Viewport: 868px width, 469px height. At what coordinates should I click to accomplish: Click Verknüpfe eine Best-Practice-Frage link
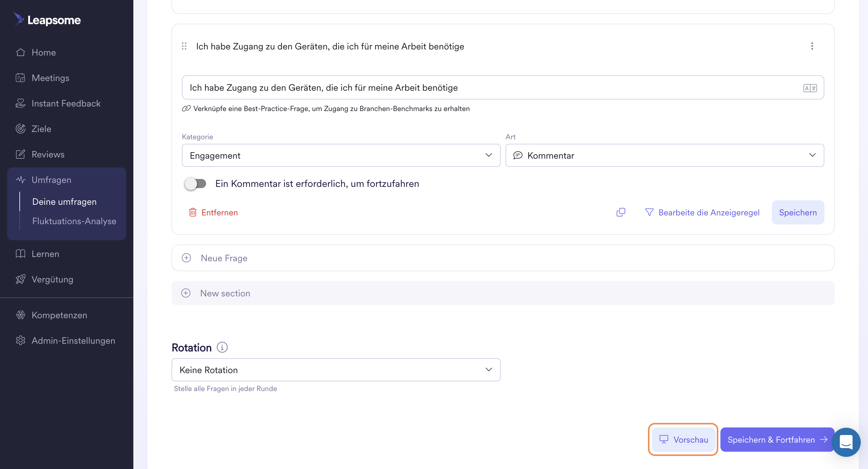(x=326, y=109)
